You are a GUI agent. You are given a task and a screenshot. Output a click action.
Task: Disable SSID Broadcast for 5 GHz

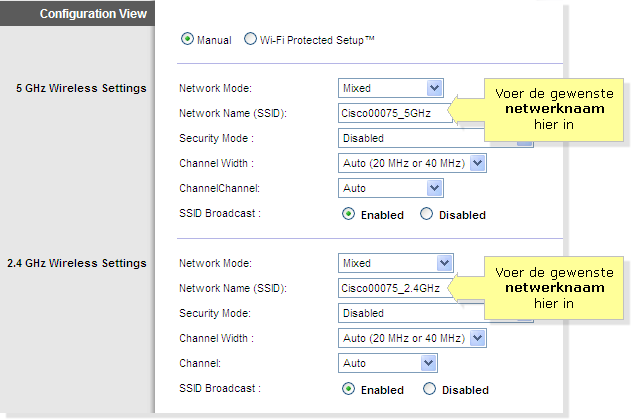click(x=427, y=214)
